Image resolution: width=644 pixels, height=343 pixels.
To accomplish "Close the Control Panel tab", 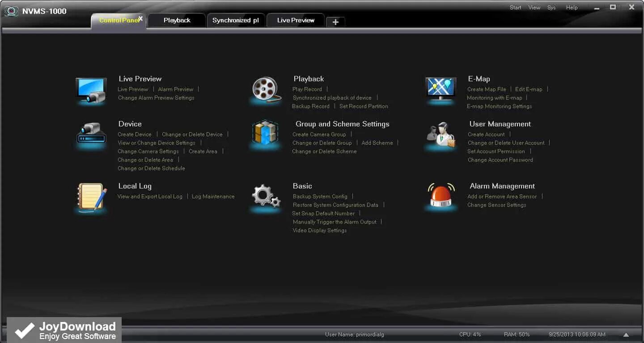I will pyautogui.click(x=140, y=19).
